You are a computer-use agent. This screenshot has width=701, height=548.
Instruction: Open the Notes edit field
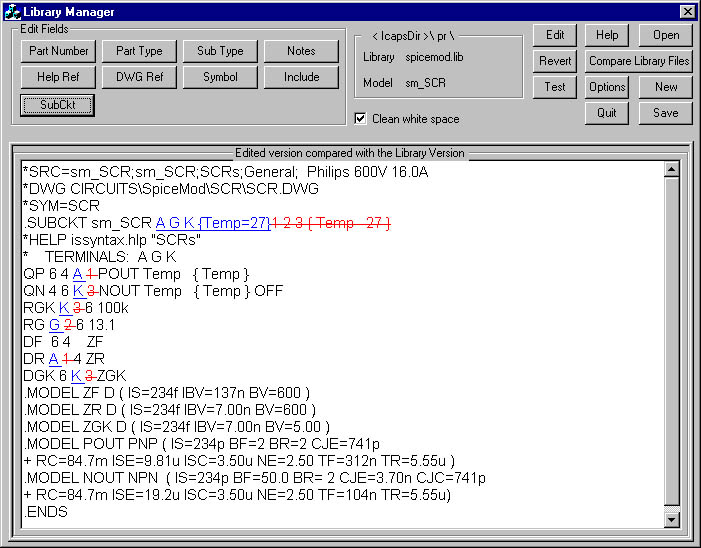[301, 51]
